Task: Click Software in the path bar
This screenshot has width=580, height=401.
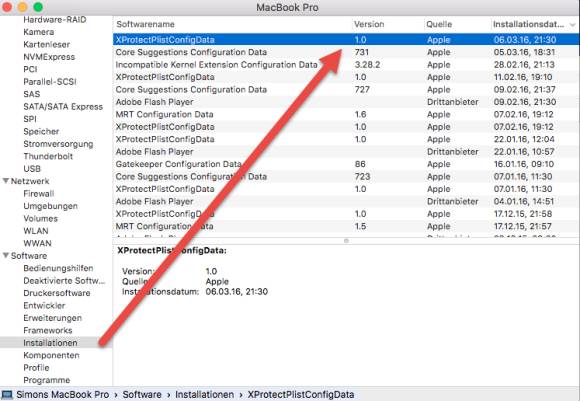Action: (142, 395)
